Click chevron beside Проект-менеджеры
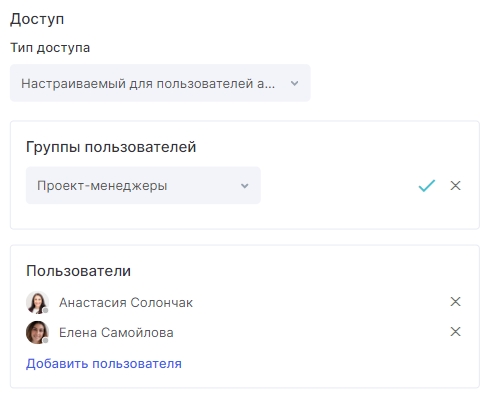 245,186
